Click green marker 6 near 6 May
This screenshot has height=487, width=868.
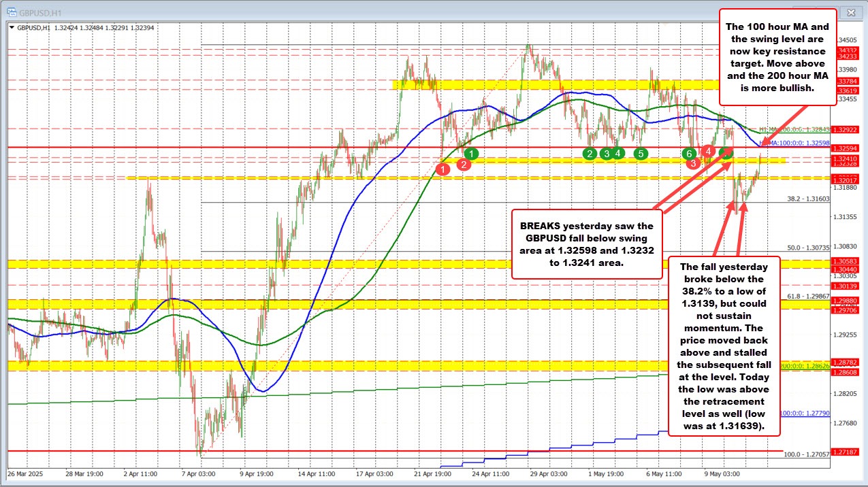[x=690, y=154]
